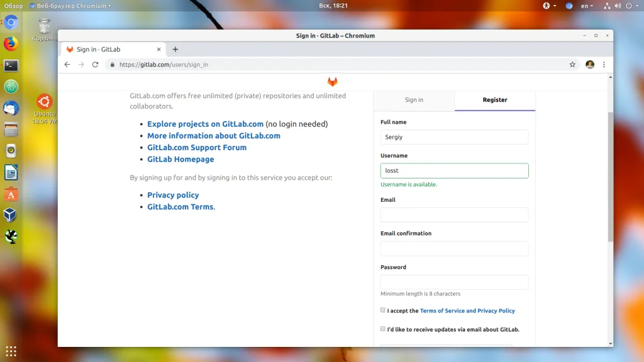The width and height of the screenshot is (644, 362).
Task: Open the accessibility menu in top bar
Action: pyautogui.click(x=549, y=6)
